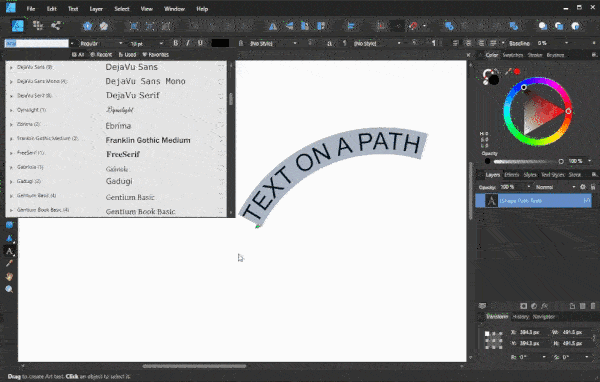Open the character [No Style] dropdown

coord(273,43)
